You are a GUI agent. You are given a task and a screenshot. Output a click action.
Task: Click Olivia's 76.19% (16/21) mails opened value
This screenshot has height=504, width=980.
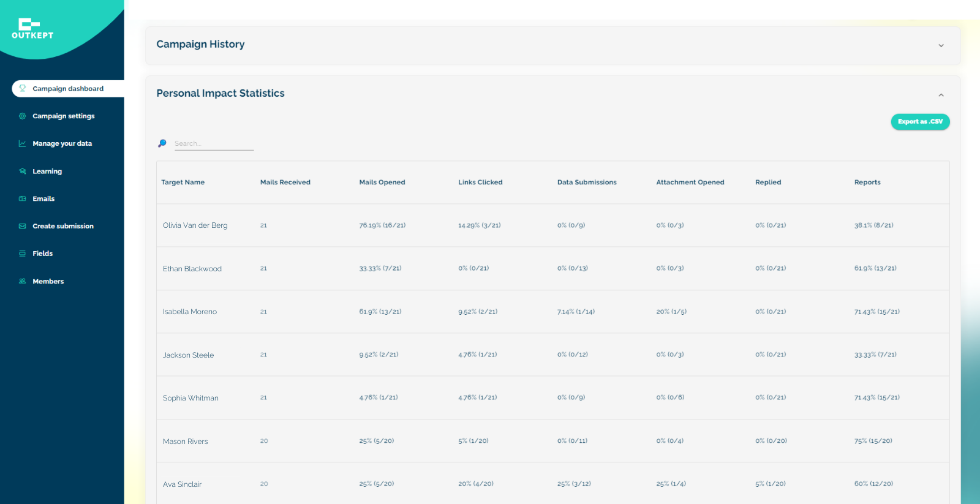click(x=382, y=225)
